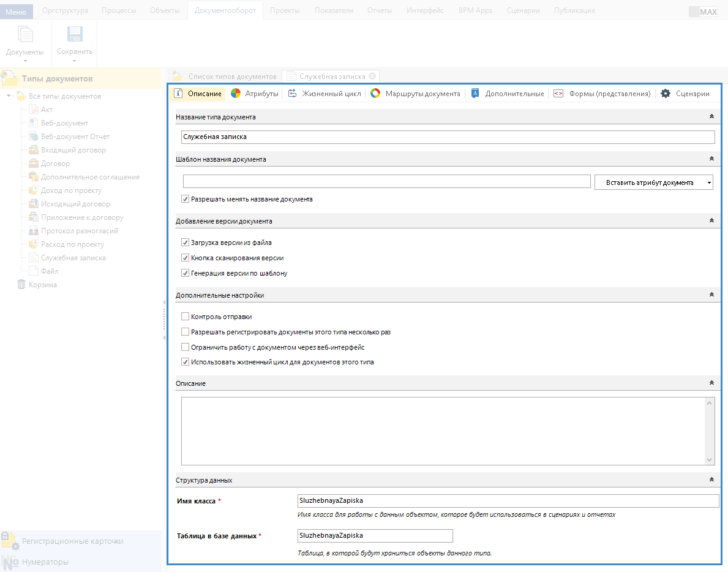Open Вставить атрибут документа dropdown
Viewport: 728px width, 572px height.
pos(653,183)
